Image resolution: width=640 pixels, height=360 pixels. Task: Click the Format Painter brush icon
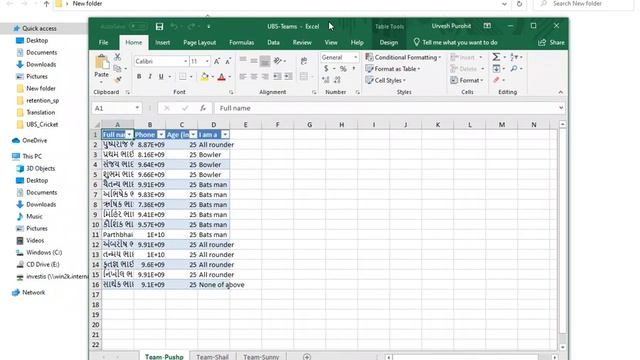(x=118, y=80)
